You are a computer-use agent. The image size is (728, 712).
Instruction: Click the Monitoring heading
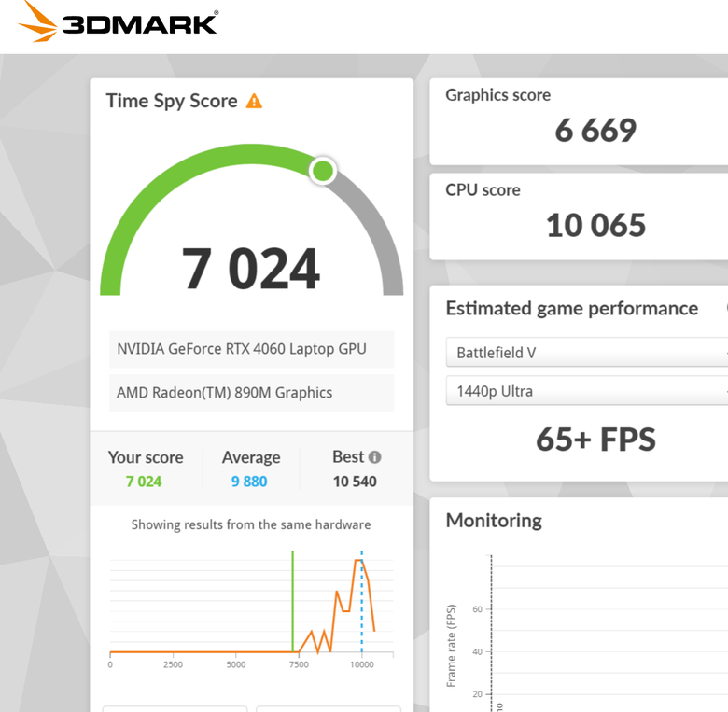tap(494, 521)
